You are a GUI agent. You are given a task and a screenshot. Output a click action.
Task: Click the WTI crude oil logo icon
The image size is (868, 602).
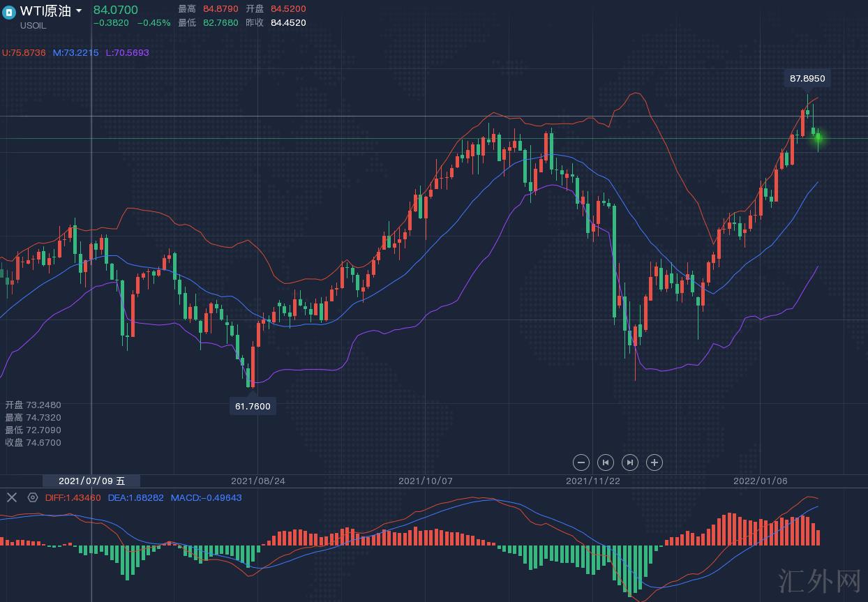(8, 12)
